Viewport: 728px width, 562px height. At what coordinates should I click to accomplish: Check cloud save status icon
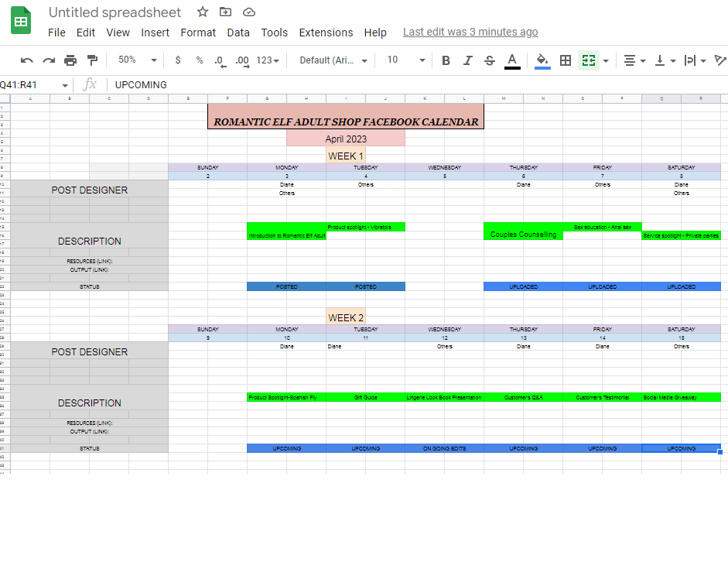[x=249, y=12]
